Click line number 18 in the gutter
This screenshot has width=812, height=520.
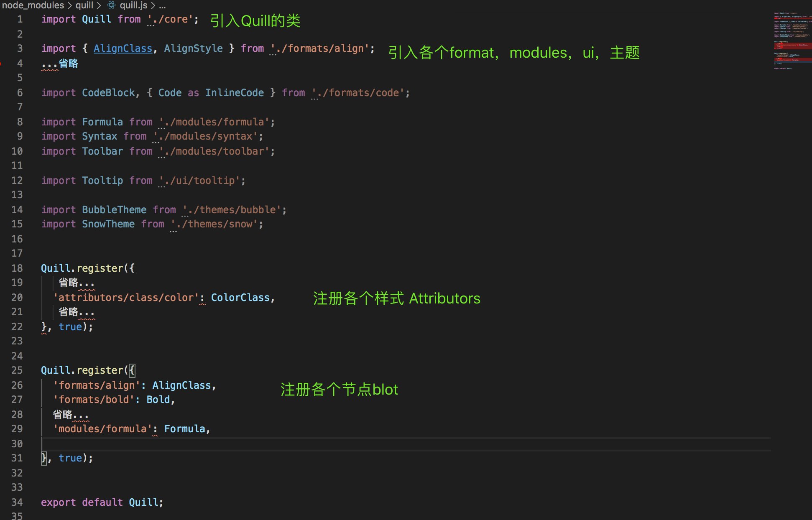click(17, 268)
